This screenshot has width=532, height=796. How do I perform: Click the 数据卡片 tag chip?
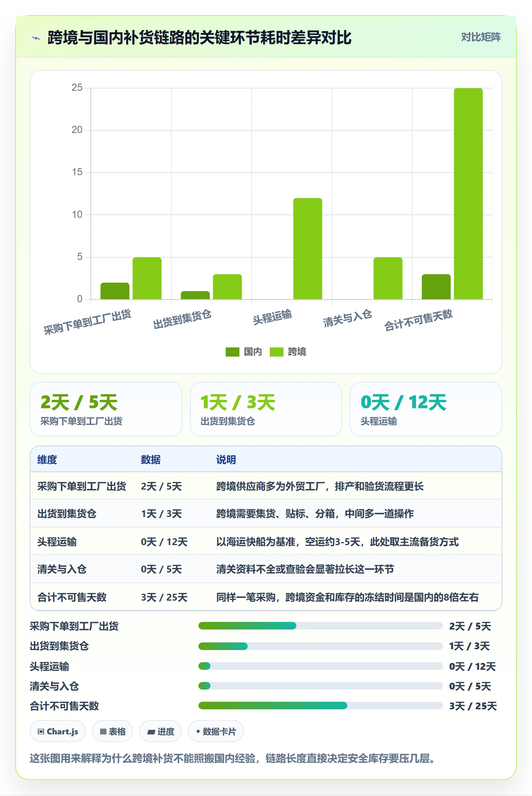tap(216, 731)
